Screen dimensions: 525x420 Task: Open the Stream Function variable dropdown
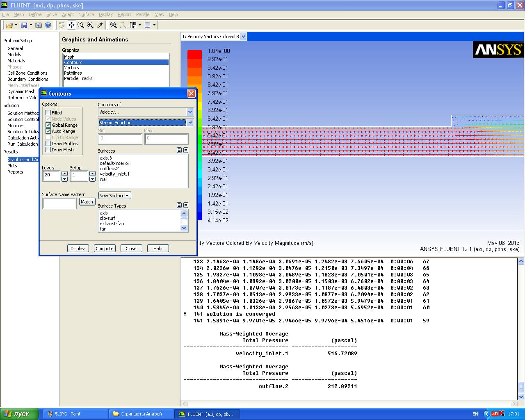click(190, 123)
